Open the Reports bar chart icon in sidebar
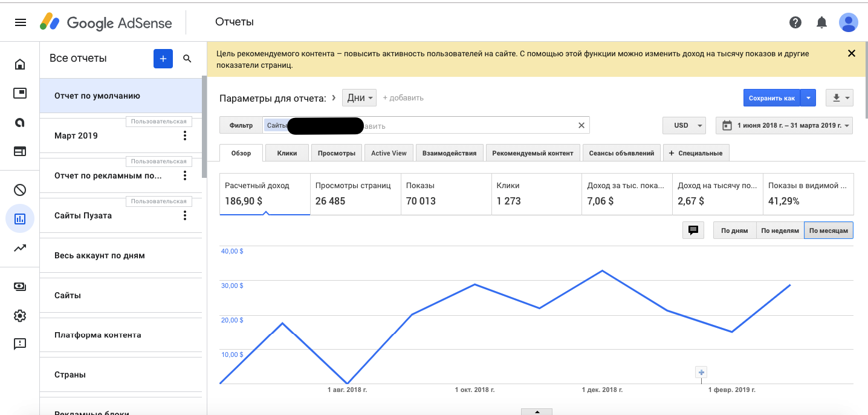Screen dimensions: 868x415 point(20,218)
